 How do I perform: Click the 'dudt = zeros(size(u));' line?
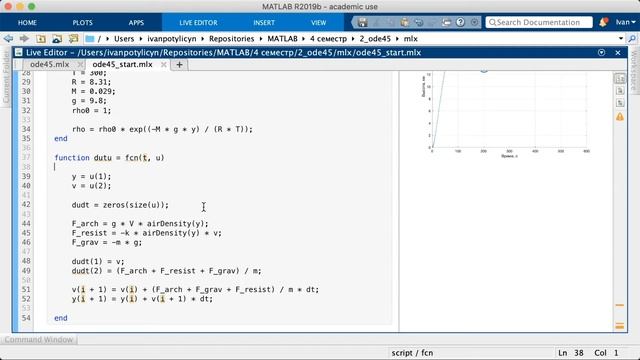tap(120, 205)
